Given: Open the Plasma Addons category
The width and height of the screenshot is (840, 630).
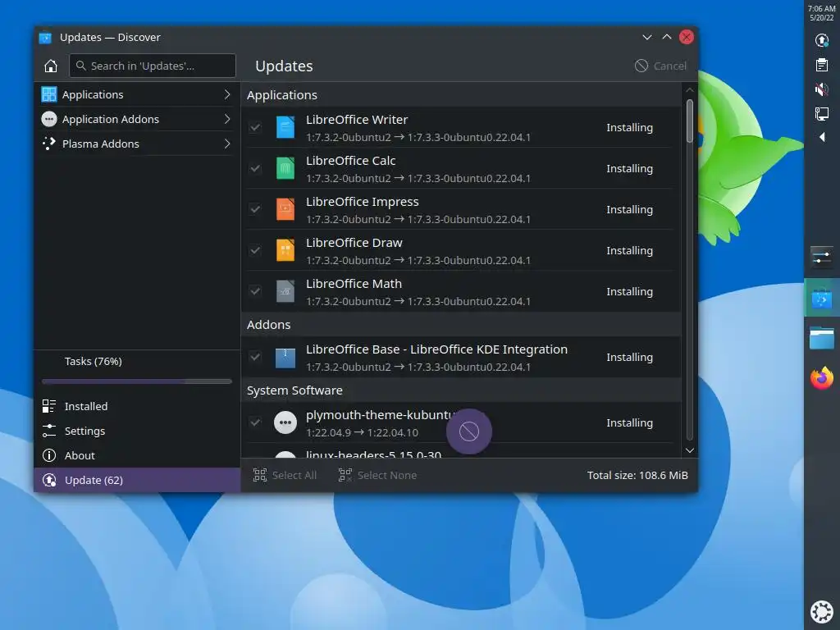Looking at the screenshot, I should click(137, 144).
